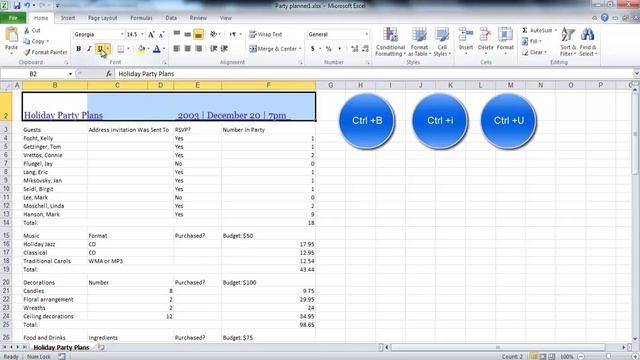Set Bottom Align vertical alignment
Image resolution: width=640 pixels, height=360 pixels.
[x=198, y=34]
